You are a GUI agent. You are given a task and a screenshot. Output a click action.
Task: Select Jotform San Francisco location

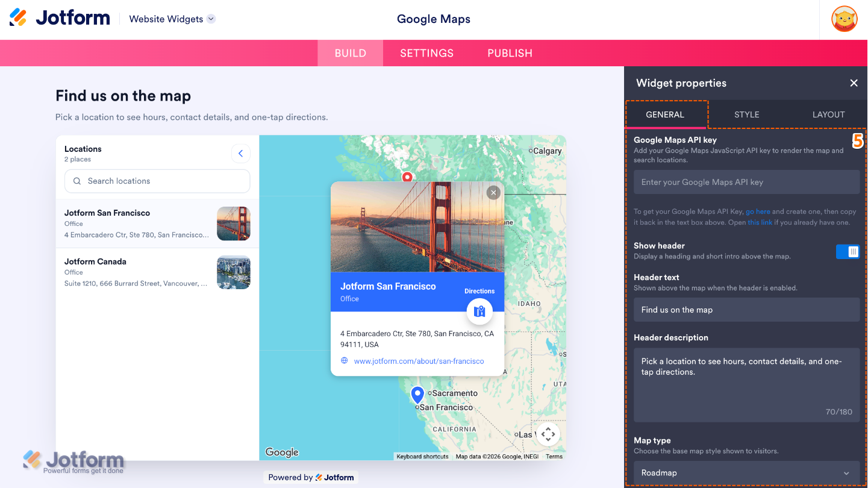click(157, 224)
